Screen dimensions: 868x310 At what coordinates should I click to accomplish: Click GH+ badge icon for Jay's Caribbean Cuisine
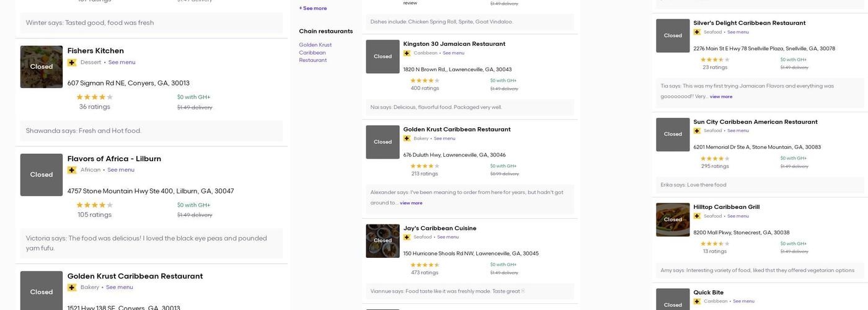[407, 237]
